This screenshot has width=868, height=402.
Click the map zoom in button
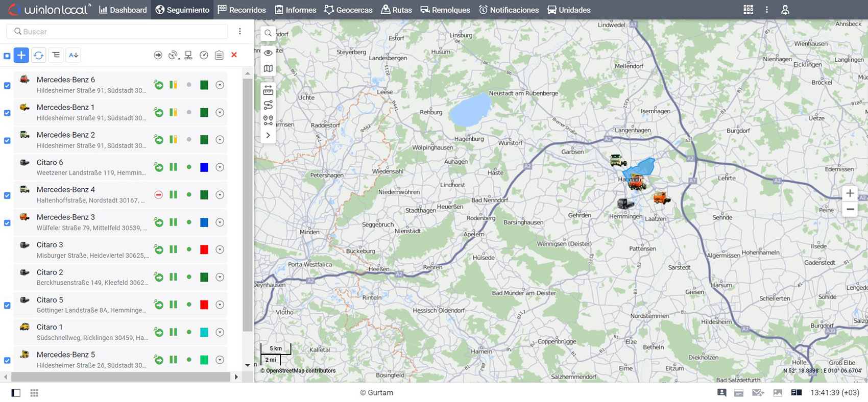coord(850,193)
